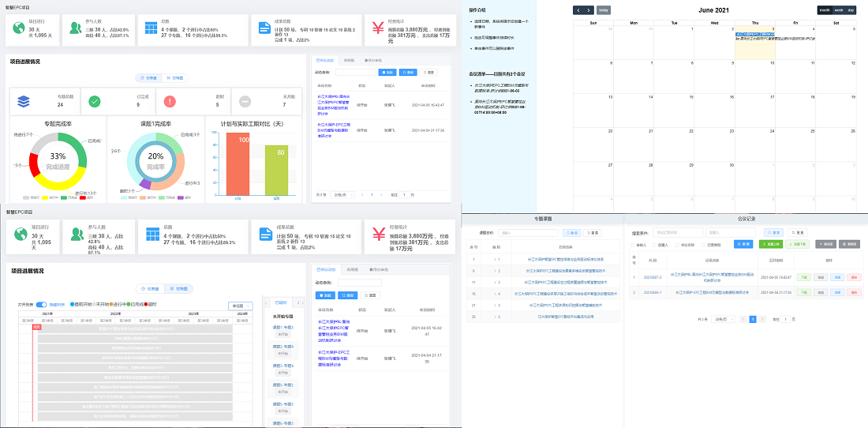Click the blue grid icon in lower dashboard panel
Image resolution: width=868 pixels, height=428 pixels.
pyautogui.click(x=153, y=235)
